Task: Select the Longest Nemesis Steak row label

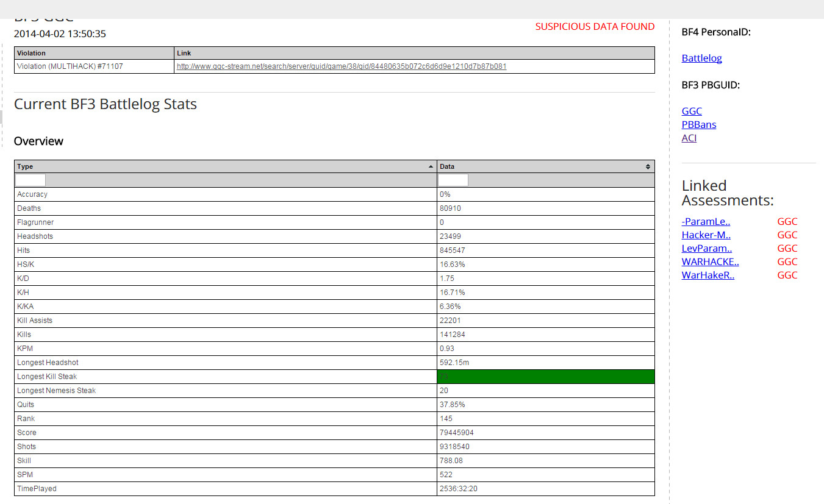Action: coord(57,391)
